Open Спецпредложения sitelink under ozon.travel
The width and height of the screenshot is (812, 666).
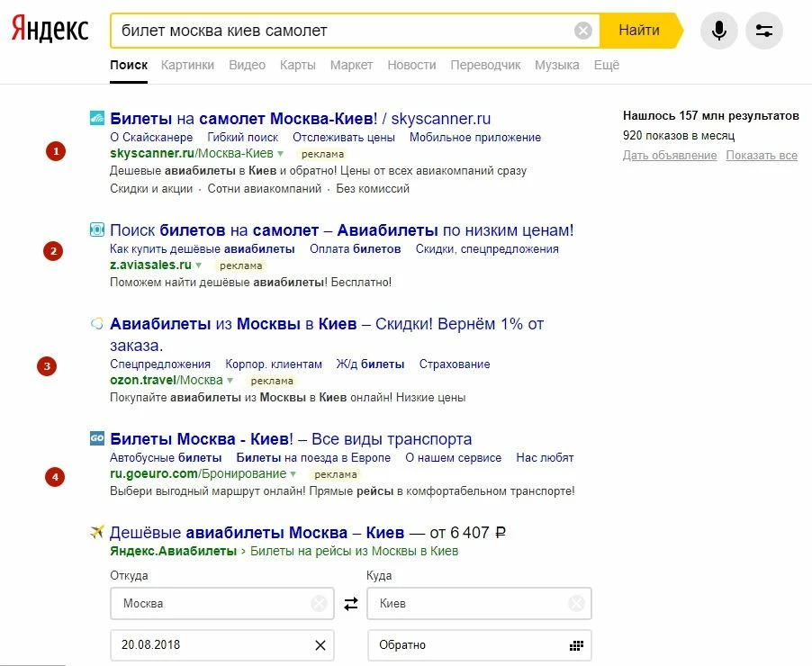160,364
